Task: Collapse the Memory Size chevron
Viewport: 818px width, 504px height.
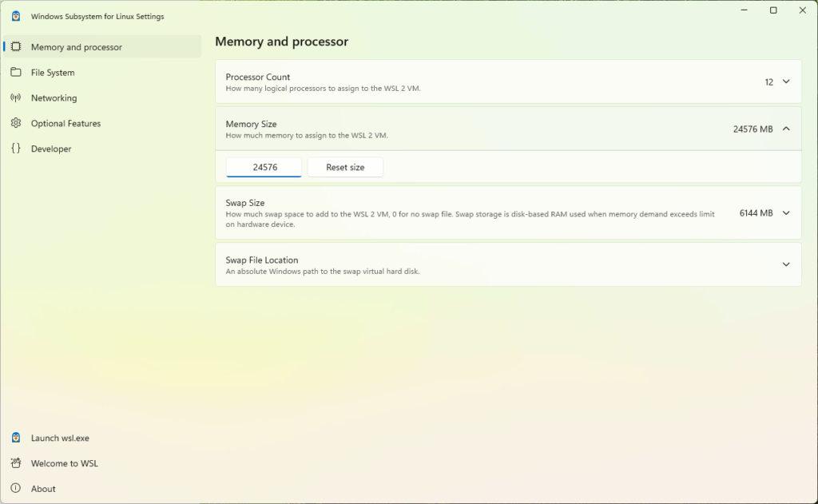Action: click(x=786, y=129)
